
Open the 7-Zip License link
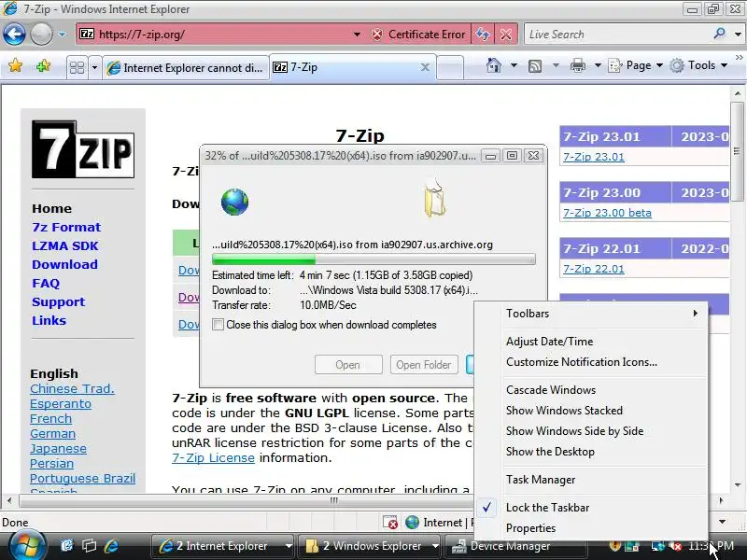click(213, 457)
